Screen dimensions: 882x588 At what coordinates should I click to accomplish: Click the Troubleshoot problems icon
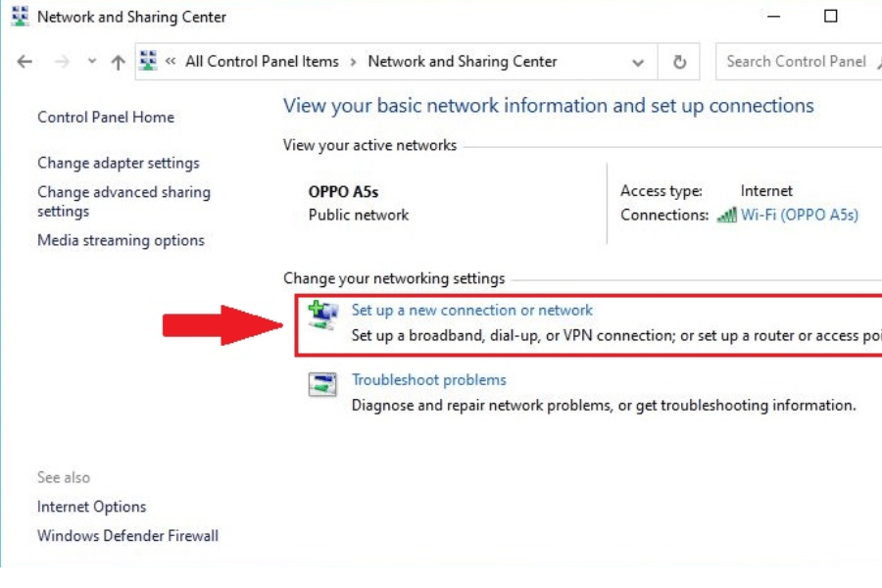point(321,383)
